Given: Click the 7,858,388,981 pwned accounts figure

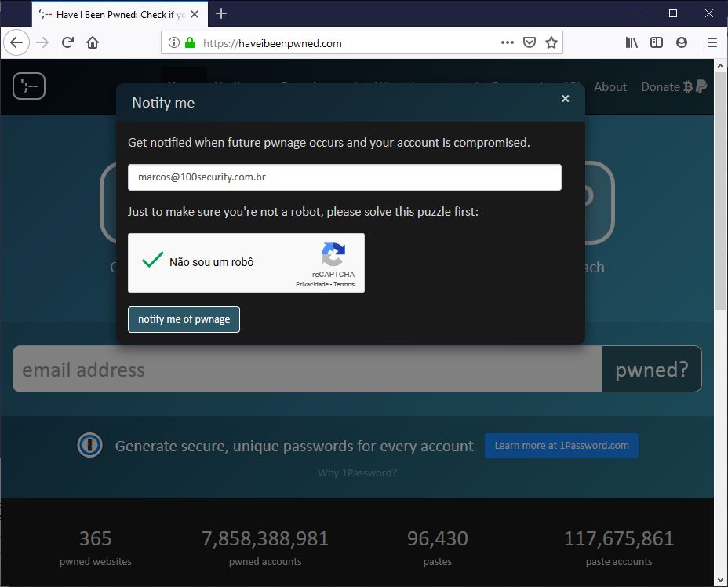Looking at the screenshot, I should pyautogui.click(x=265, y=538).
